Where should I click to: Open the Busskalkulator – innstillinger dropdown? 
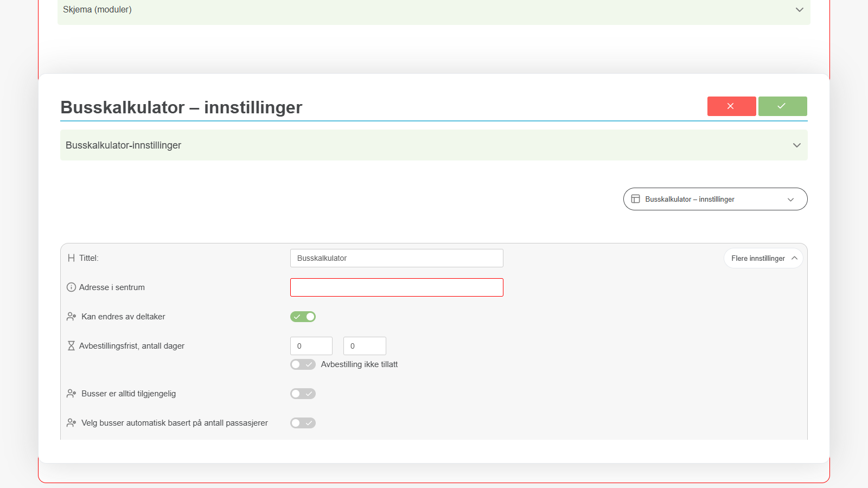[x=715, y=199]
